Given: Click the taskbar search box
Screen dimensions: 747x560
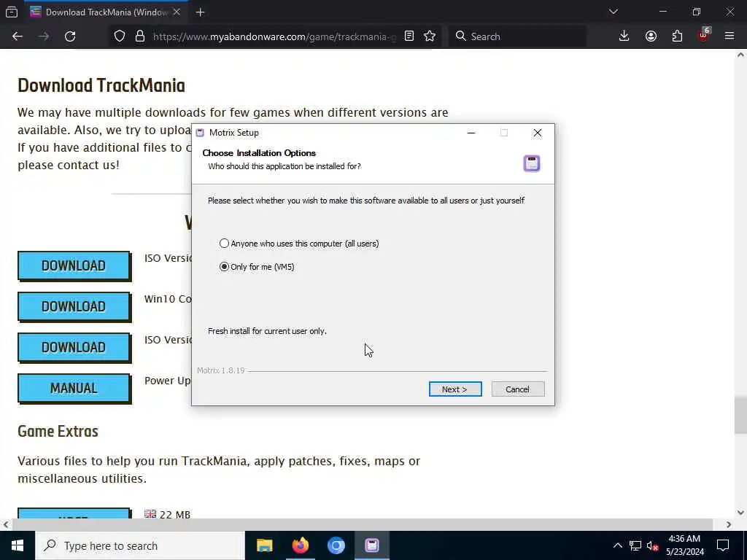Looking at the screenshot, I should coord(140,545).
